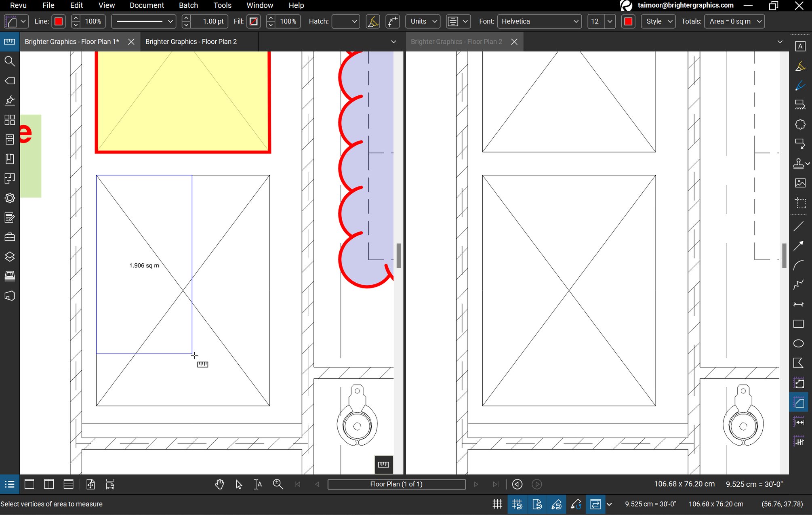Open the Batch menu

click(188, 5)
